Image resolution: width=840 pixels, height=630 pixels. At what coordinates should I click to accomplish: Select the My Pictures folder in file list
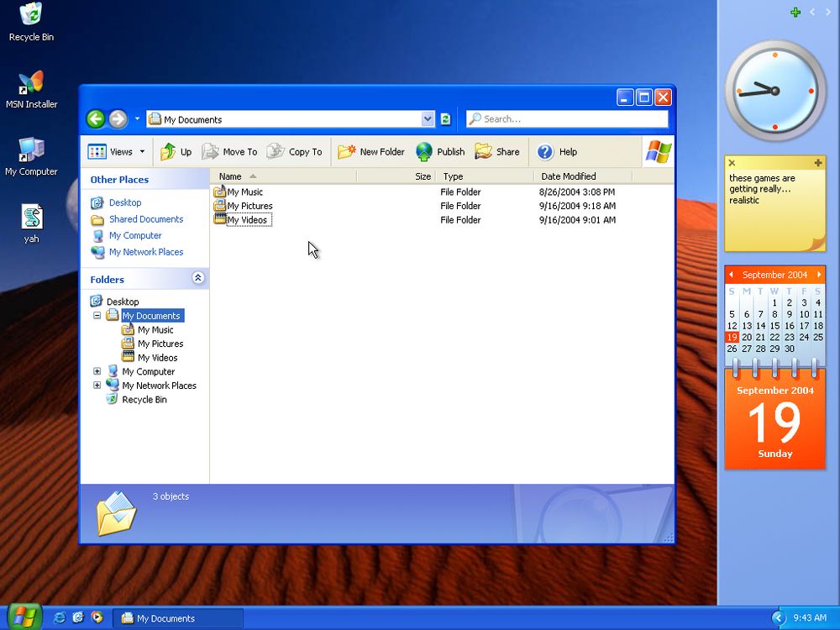click(x=249, y=206)
